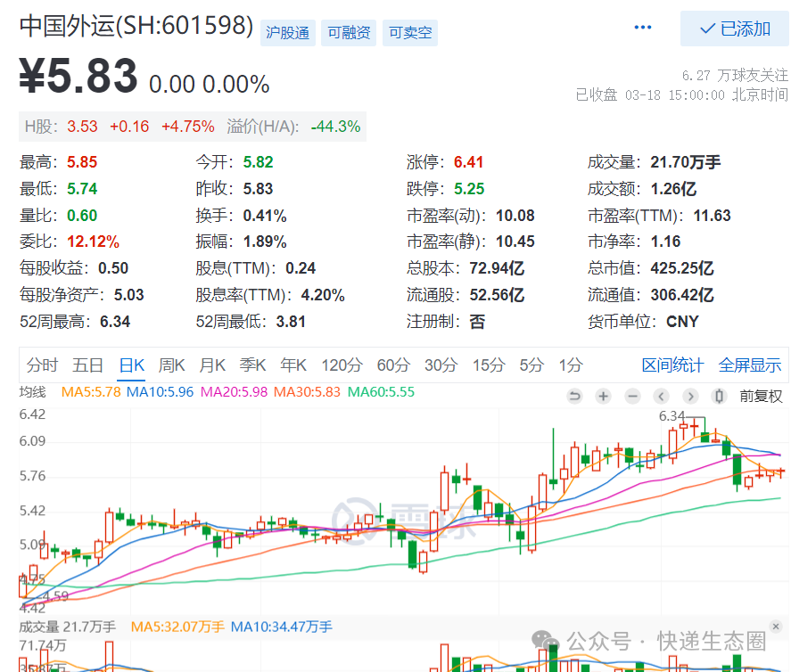
Task: Move chart left with left arrow
Action: tap(662, 397)
